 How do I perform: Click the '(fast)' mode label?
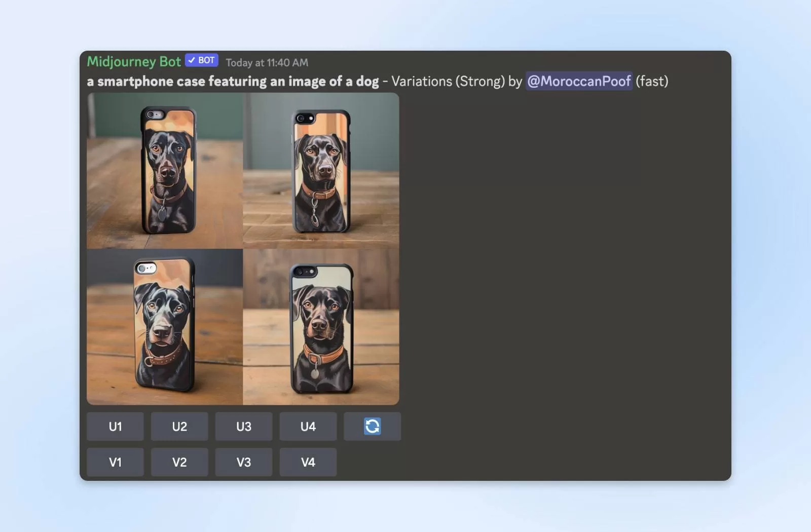click(652, 82)
